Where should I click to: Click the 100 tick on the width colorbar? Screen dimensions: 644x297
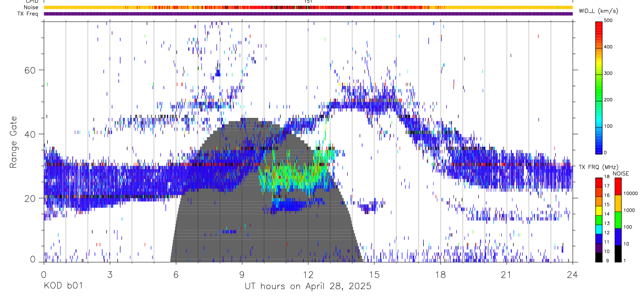pyautogui.click(x=609, y=126)
